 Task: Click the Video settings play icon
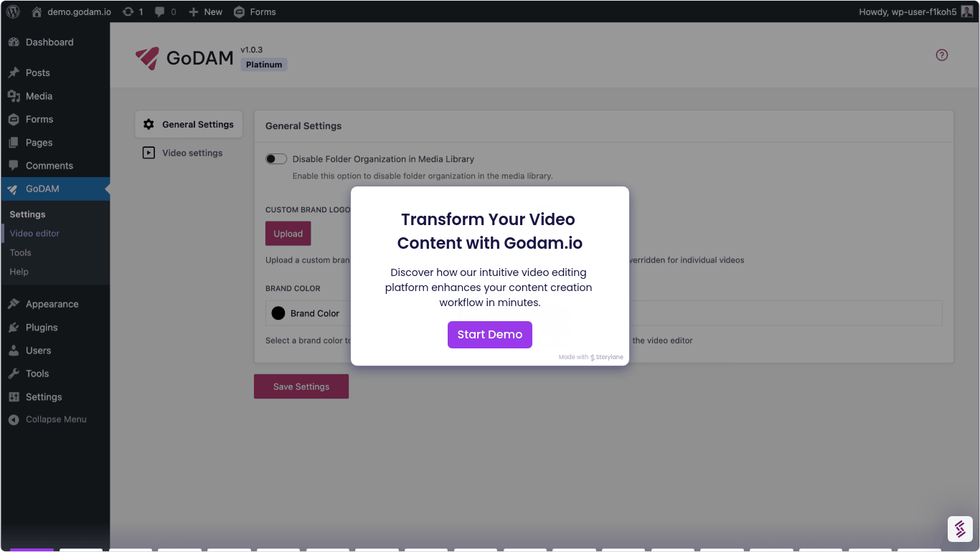149,153
